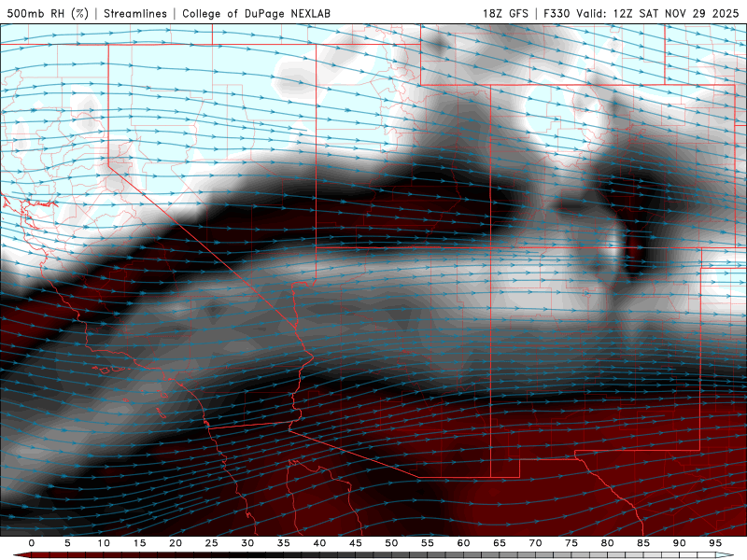Click "College of DuPage NEXLAB" text
The width and height of the screenshot is (747, 560).
pyautogui.click(x=256, y=13)
